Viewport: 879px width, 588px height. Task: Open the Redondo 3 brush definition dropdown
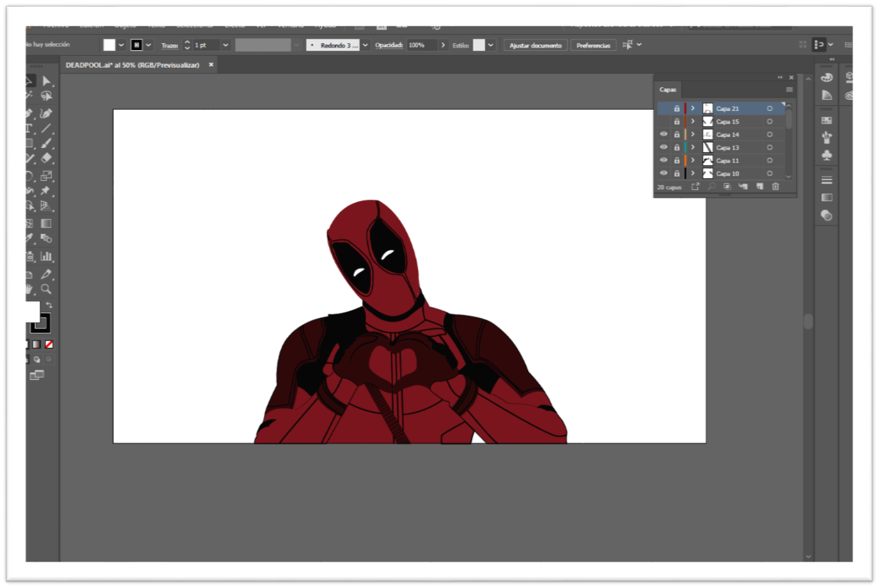[x=366, y=45]
